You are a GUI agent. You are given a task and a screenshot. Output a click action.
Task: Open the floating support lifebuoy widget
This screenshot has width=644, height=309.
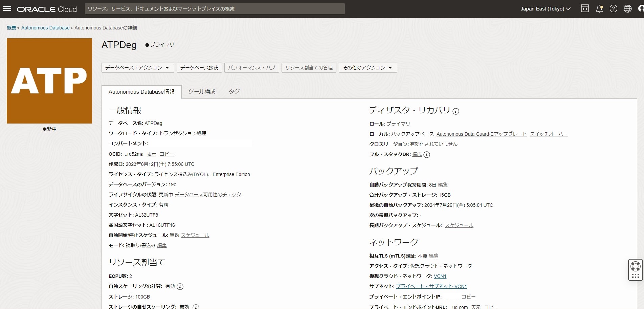pos(635,266)
